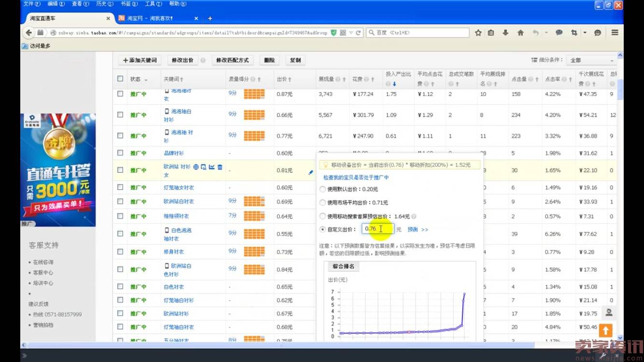Click the help icon beside 1.64元 estimate
The width and height of the screenshot is (644, 362).
[x=414, y=217]
